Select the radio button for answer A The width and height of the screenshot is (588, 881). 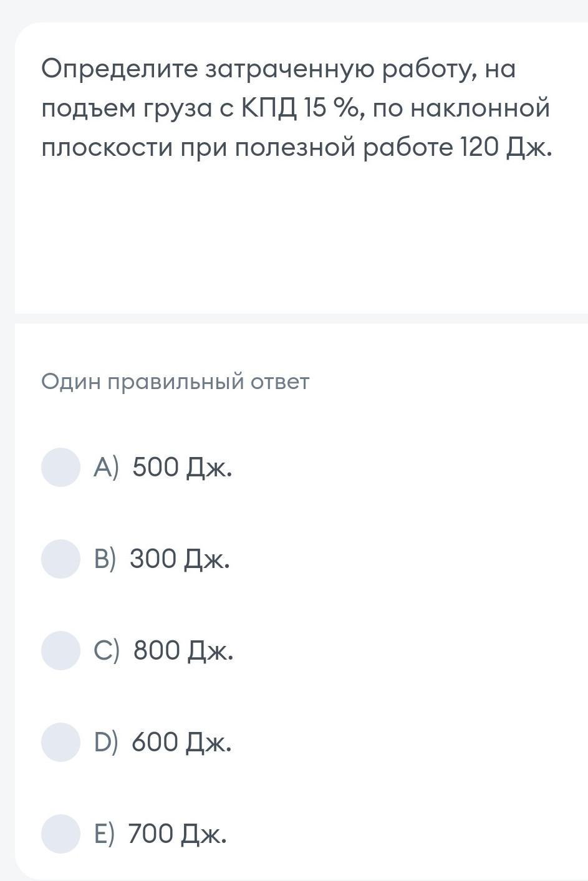pyautogui.click(x=60, y=467)
